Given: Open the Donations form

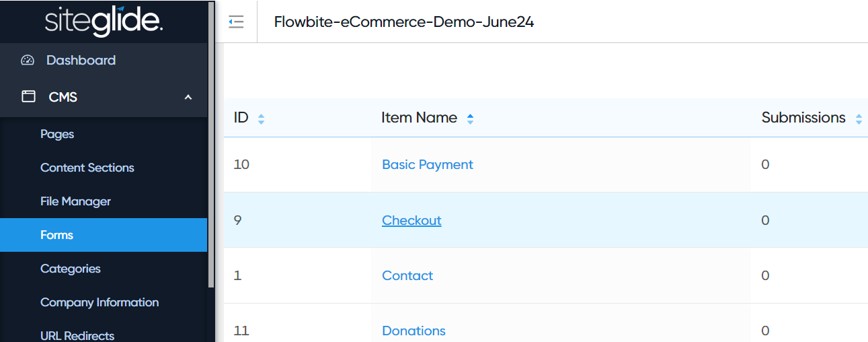Looking at the screenshot, I should (x=413, y=331).
